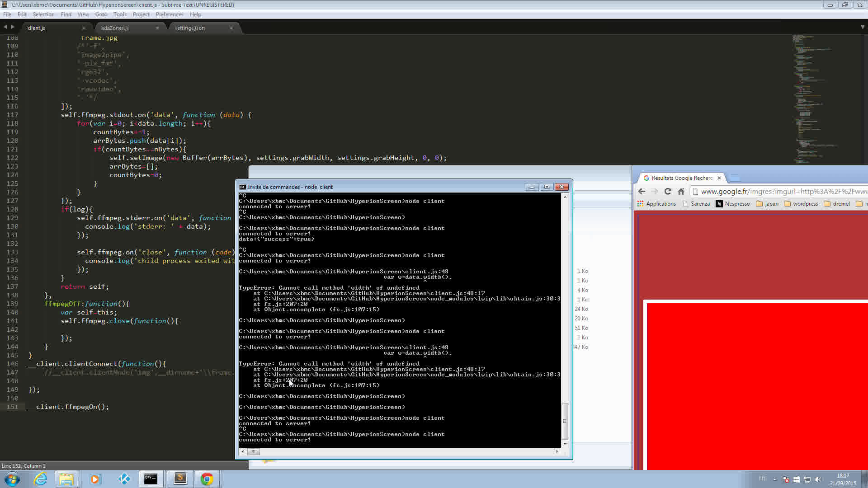868x488 pixels.
Task: Open Sublime tab list dropdown arrow
Action: tap(862, 27)
